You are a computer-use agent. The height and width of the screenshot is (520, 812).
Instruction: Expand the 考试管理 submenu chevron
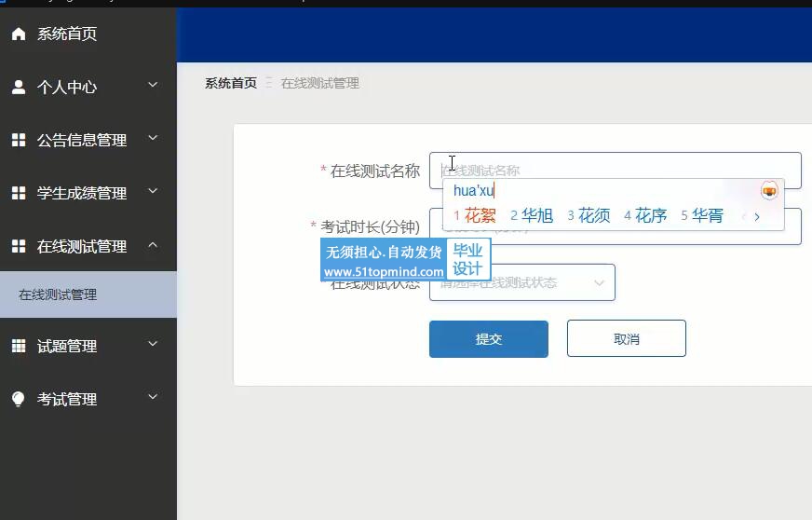point(153,398)
